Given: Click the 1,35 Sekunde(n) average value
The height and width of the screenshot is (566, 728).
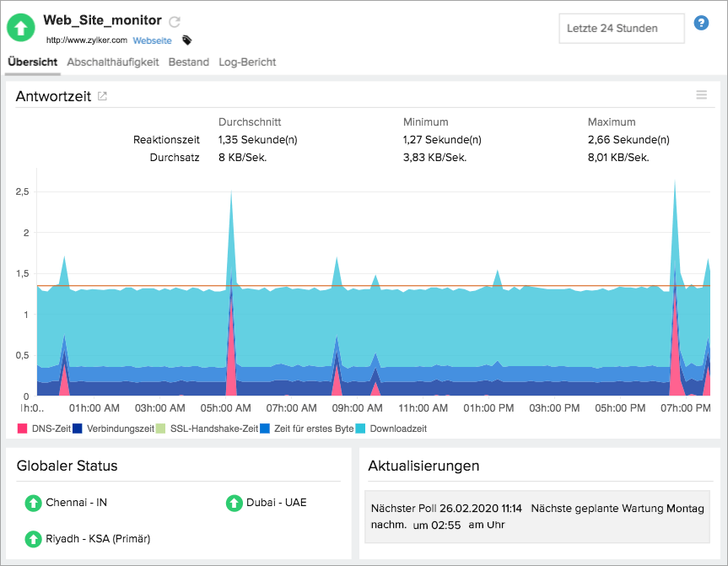Looking at the screenshot, I should click(x=257, y=140).
